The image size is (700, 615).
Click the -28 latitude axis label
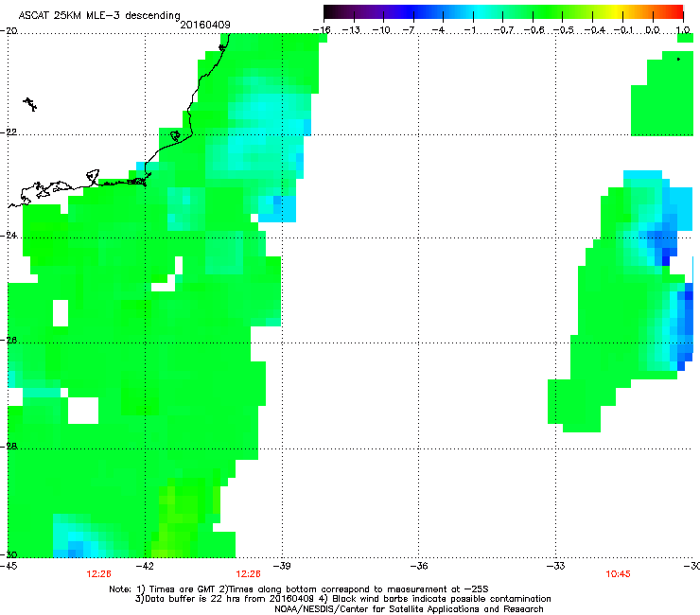point(9,446)
